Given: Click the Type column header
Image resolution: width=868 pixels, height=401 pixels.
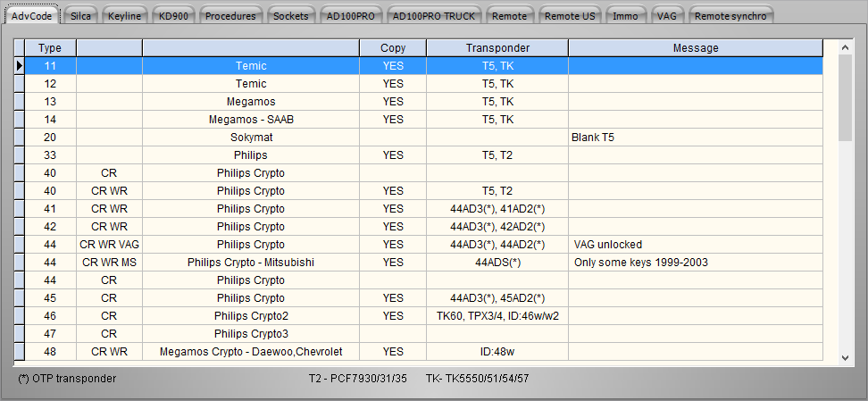Looking at the screenshot, I should tap(50, 48).
